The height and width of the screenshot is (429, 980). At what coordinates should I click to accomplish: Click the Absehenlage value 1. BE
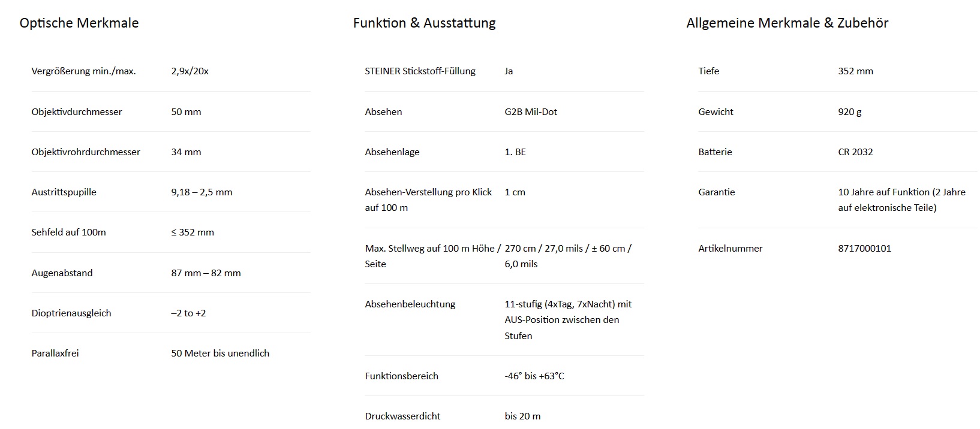point(515,152)
